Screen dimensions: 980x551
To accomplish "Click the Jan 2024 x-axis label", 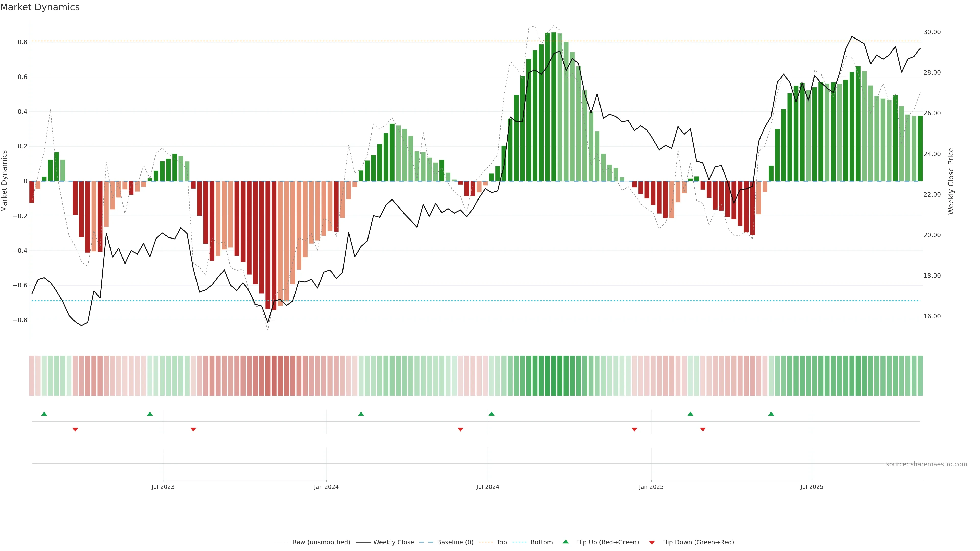I will click(326, 487).
